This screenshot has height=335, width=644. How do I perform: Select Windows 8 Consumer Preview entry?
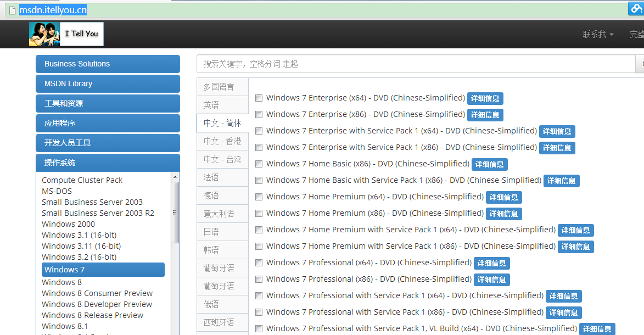[97, 293]
